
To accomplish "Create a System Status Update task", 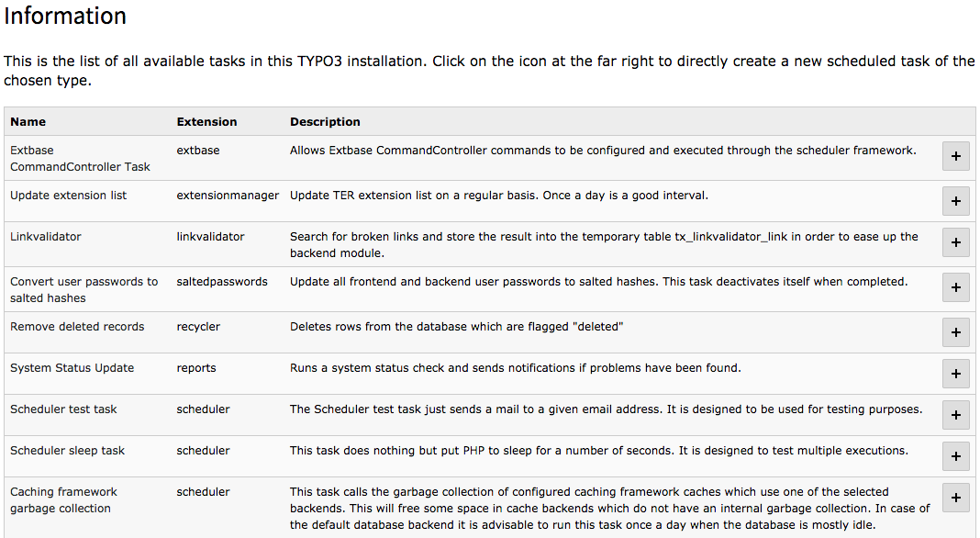I will (x=955, y=374).
